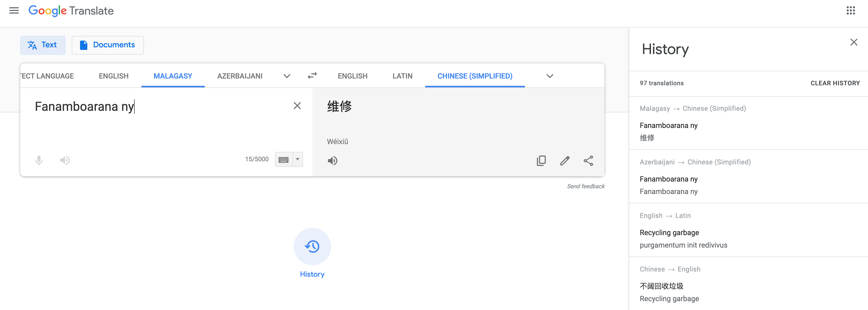Share the translation

[588, 160]
